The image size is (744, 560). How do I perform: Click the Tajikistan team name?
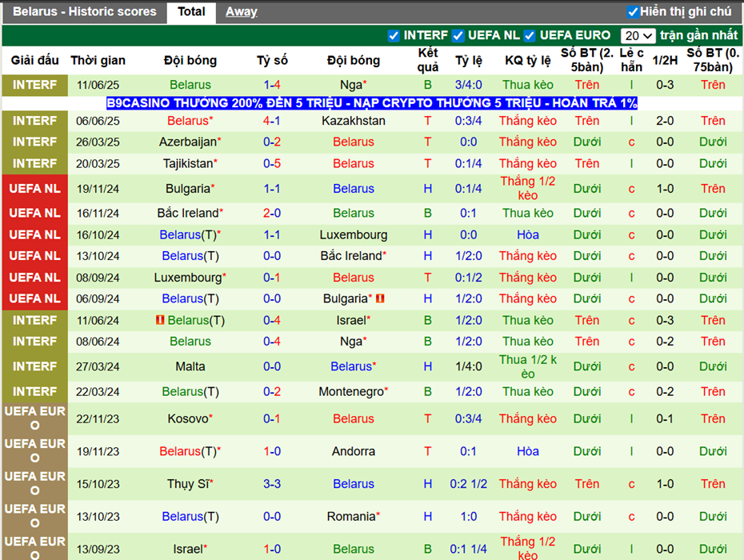pos(188,164)
